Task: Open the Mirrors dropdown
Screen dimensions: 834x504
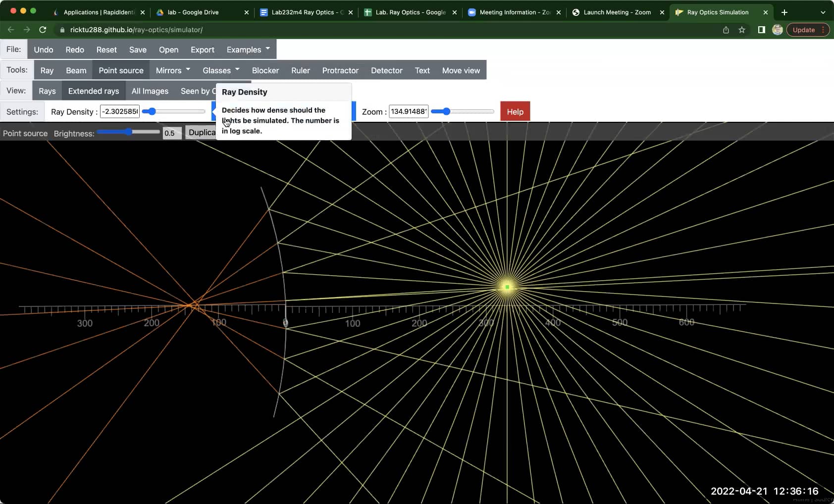Action: 172,70
